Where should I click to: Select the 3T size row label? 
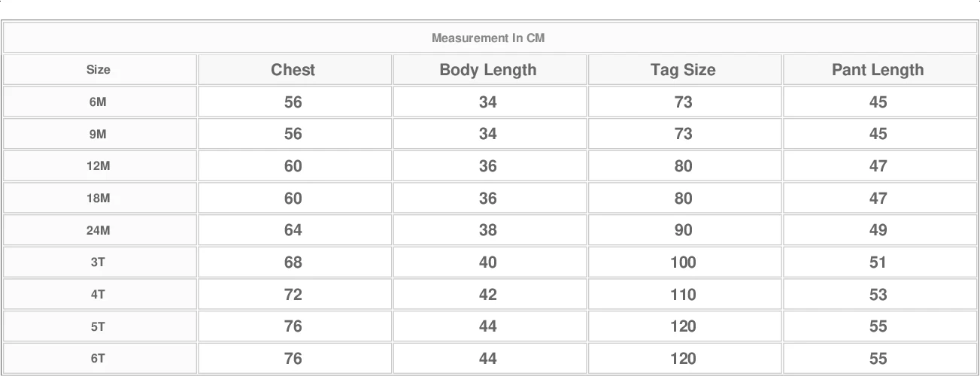(x=99, y=262)
